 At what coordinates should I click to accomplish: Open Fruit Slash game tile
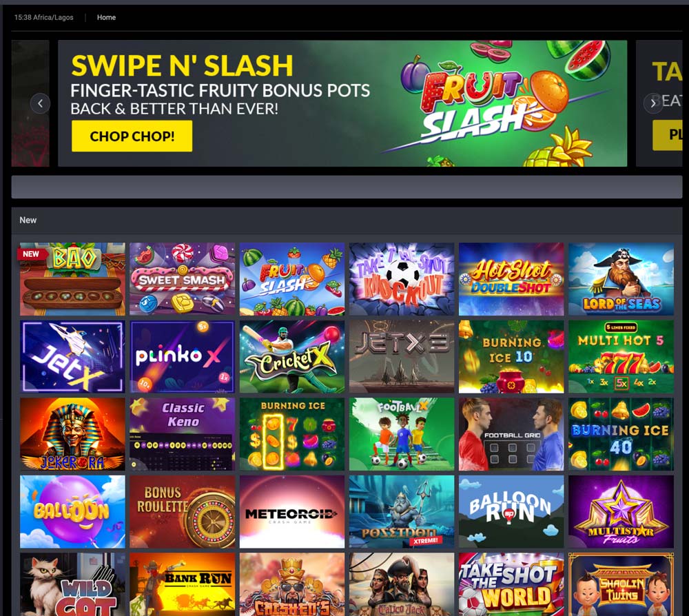click(292, 279)
